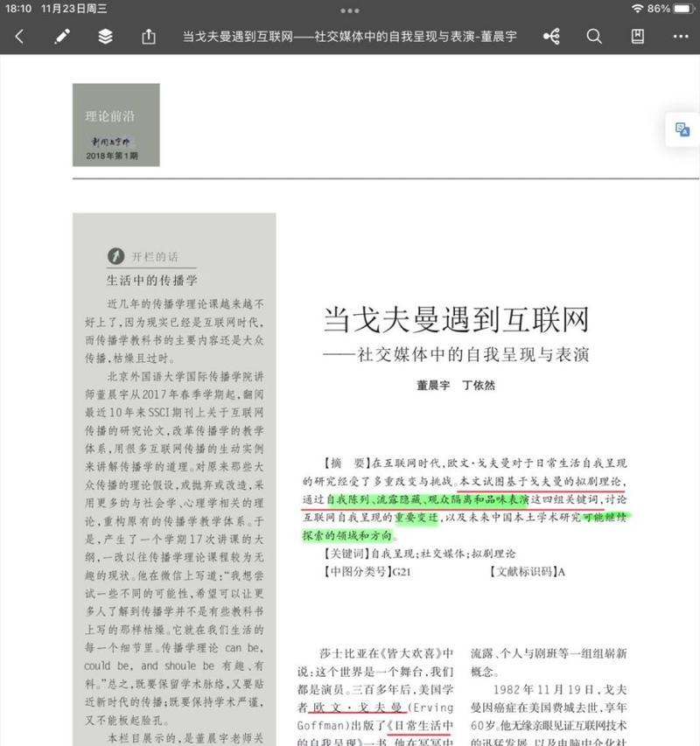Tap the subtitle 社交媒体中的自我呈现与表演
Viewport: 700px width, 746px height.
click(x=473, y=354)
